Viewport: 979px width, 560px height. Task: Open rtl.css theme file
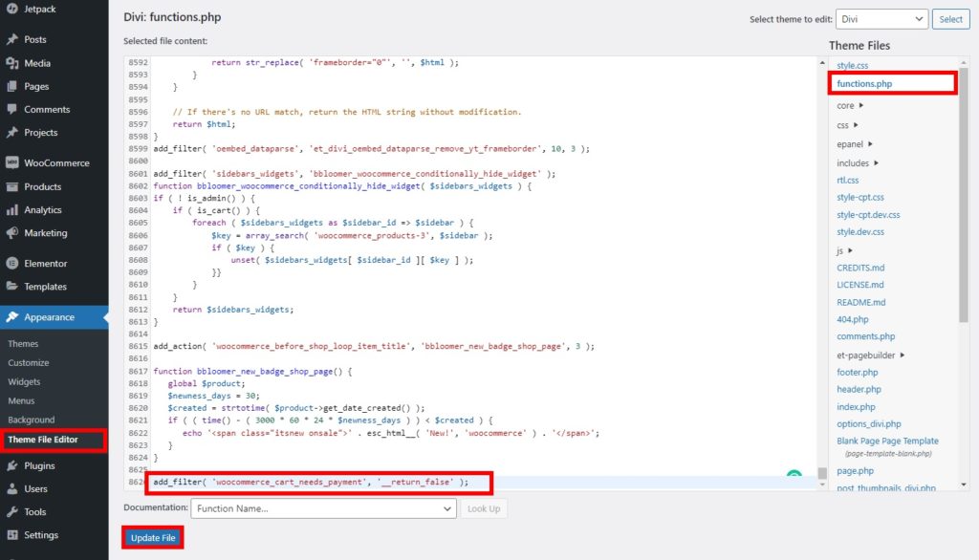pyautogui.click(x=847, y=181)
